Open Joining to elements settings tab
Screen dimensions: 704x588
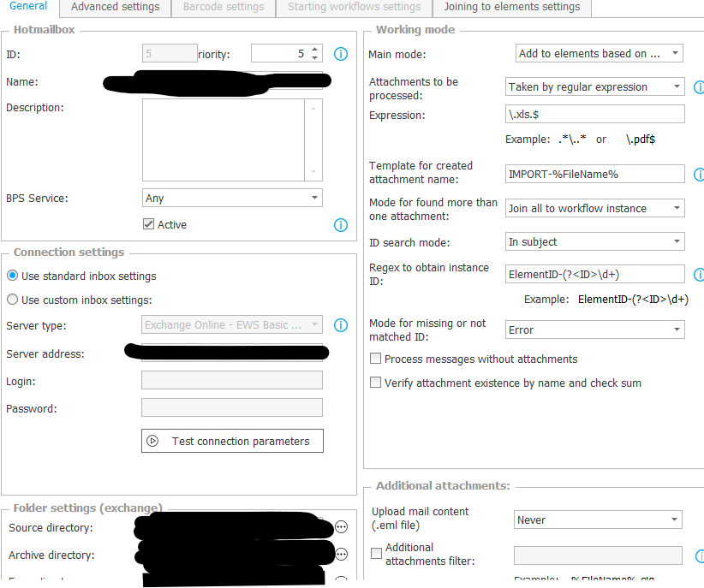click(511, 8)
